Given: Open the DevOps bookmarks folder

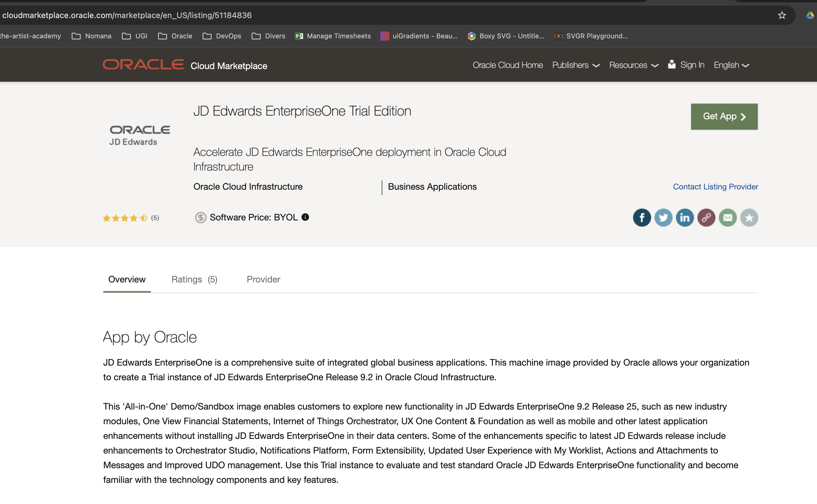Looking at the screenshot, I should (222, 36).
